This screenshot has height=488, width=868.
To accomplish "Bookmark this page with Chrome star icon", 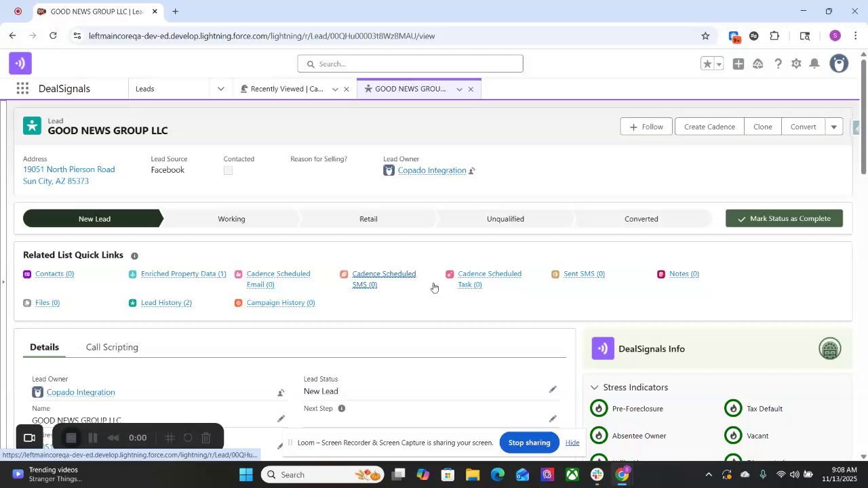I will [x=705, y=36].
